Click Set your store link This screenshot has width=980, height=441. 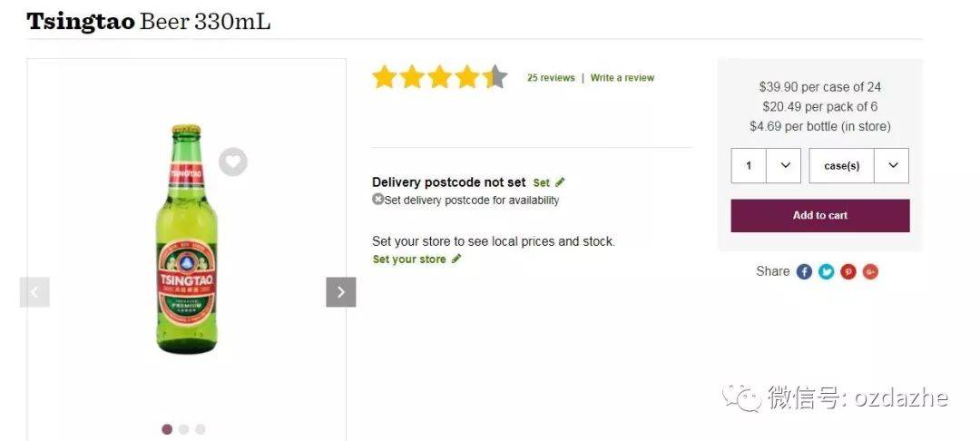click(x=409, y=260)
